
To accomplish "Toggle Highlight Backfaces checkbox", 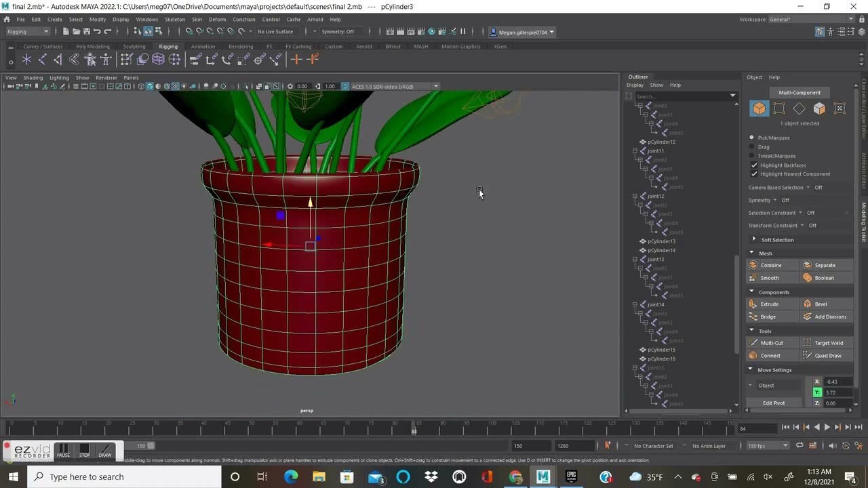I will 754,165.
